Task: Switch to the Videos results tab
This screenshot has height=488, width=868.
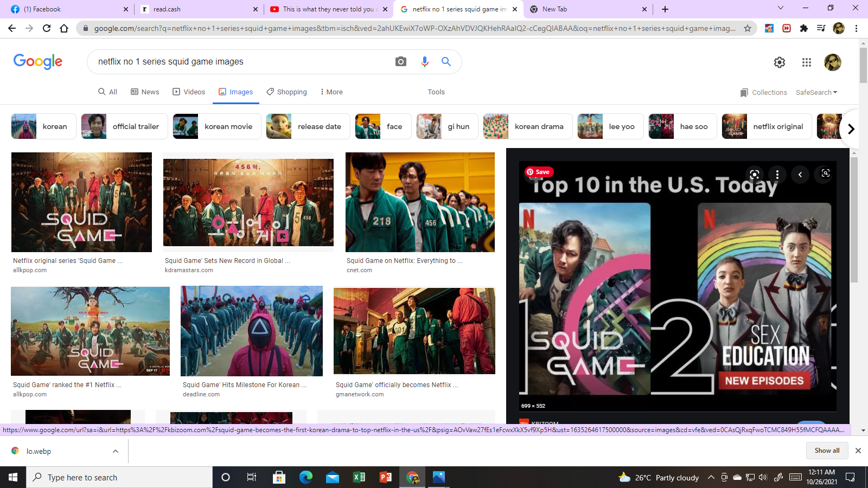Action: click(189, 92)
